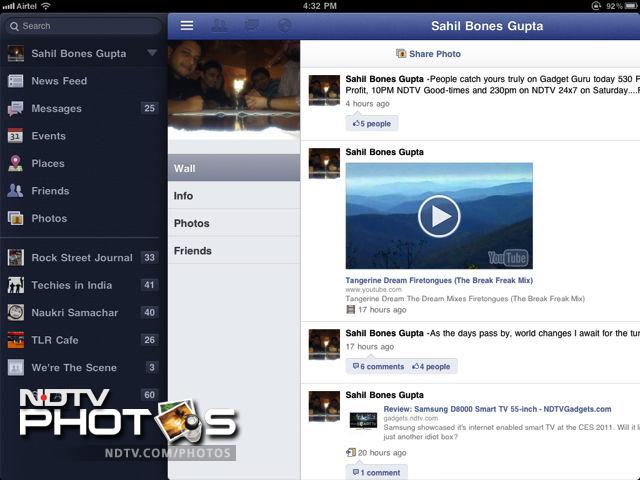Viewport: 640px width, 480px height.
Task: Tap the 4:32 PM clock
Action: [x=320, y=6]
